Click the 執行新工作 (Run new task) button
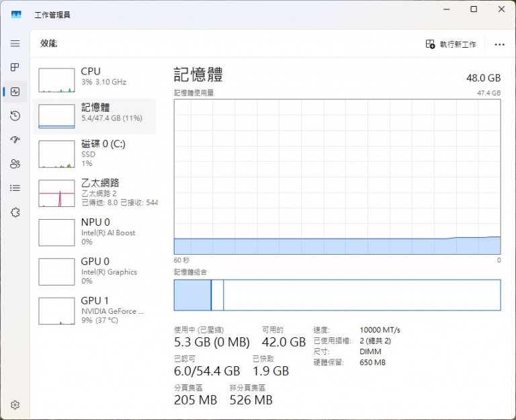 (x=451, y=44)
